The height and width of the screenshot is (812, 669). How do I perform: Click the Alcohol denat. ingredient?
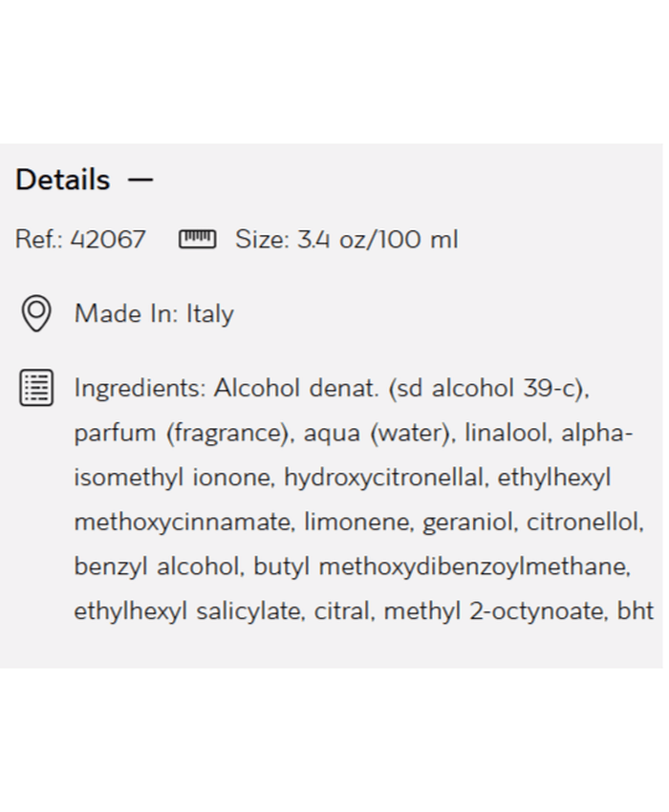296,389
